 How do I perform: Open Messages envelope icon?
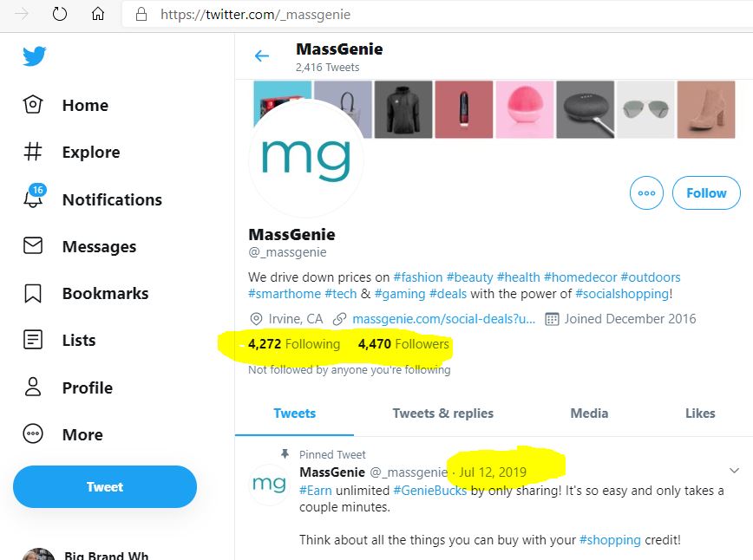tap(33, 246)
